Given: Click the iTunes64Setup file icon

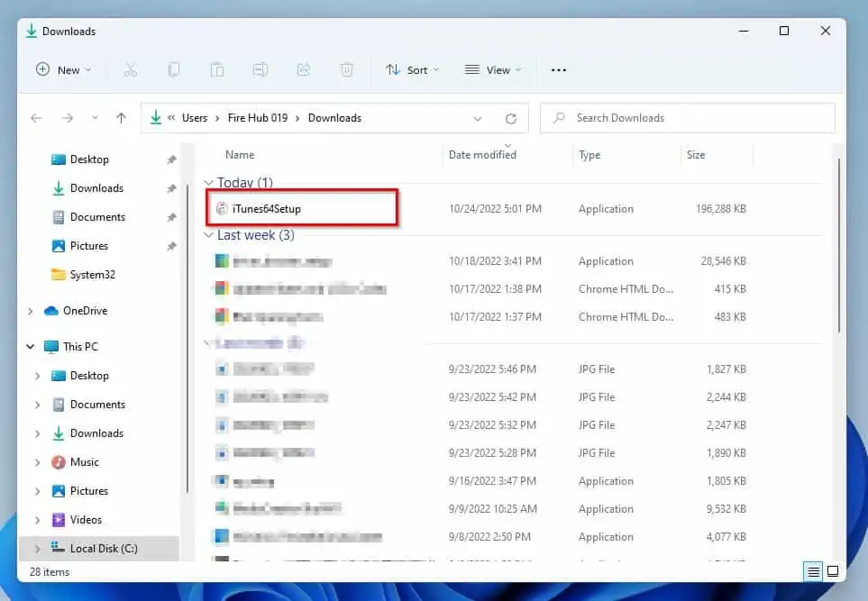Looking at the screenshot, I should point(222,209).
